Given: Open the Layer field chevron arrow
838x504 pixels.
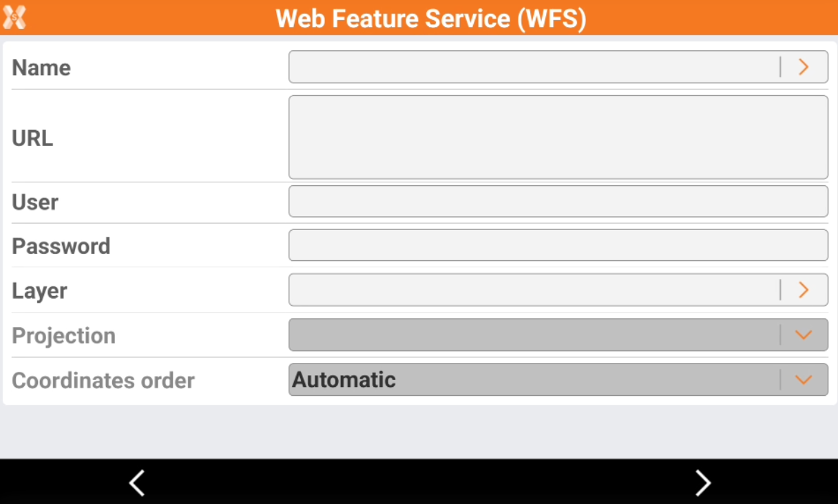Looking at the screenshot, I should (804, 290).
